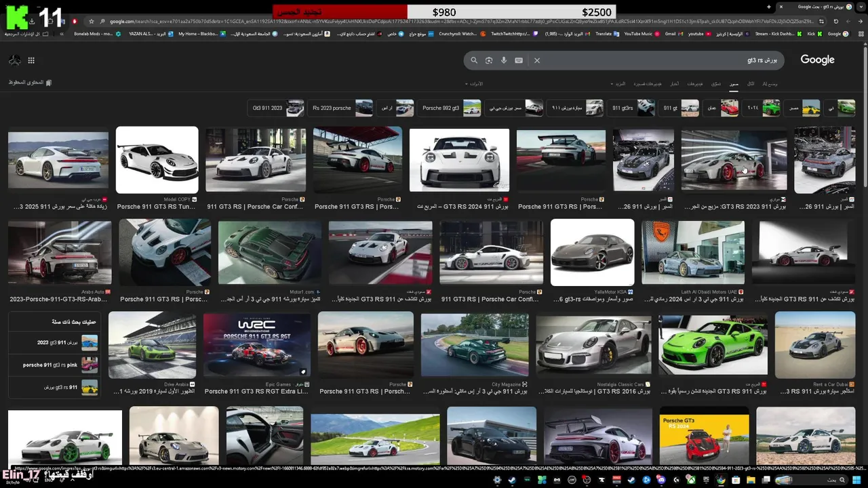Image resolution: width=868 pixels, height=488 pixels.
Task: Switch to the Shopping results tab
Action: click(716, 83)
